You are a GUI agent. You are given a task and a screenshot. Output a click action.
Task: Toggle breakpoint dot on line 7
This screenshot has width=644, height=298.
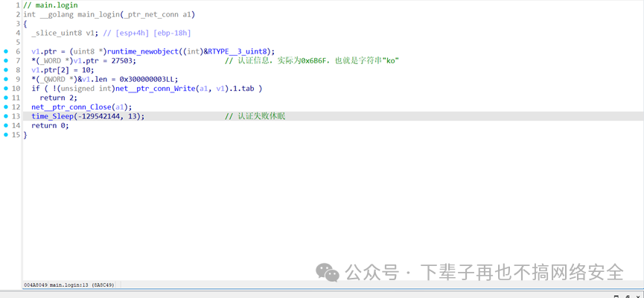6,61
